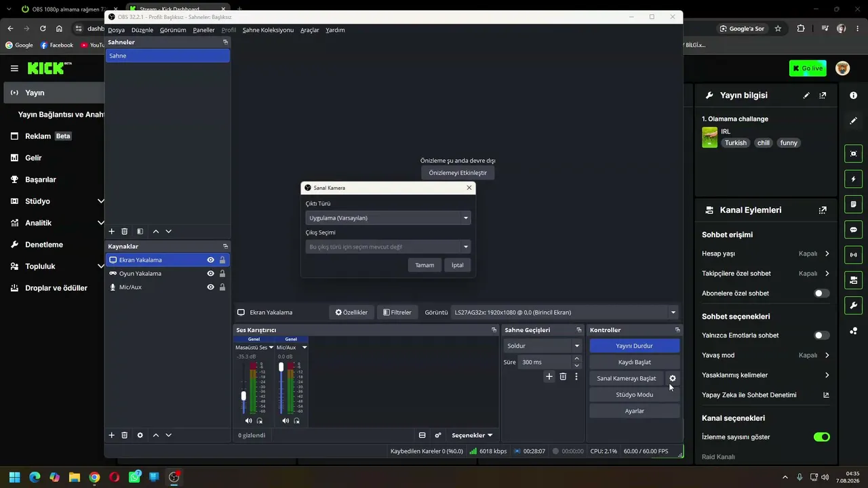Open virtual camera settings gear icon
The width and height of the screenshot is (868, 488).
coord(673,378)
